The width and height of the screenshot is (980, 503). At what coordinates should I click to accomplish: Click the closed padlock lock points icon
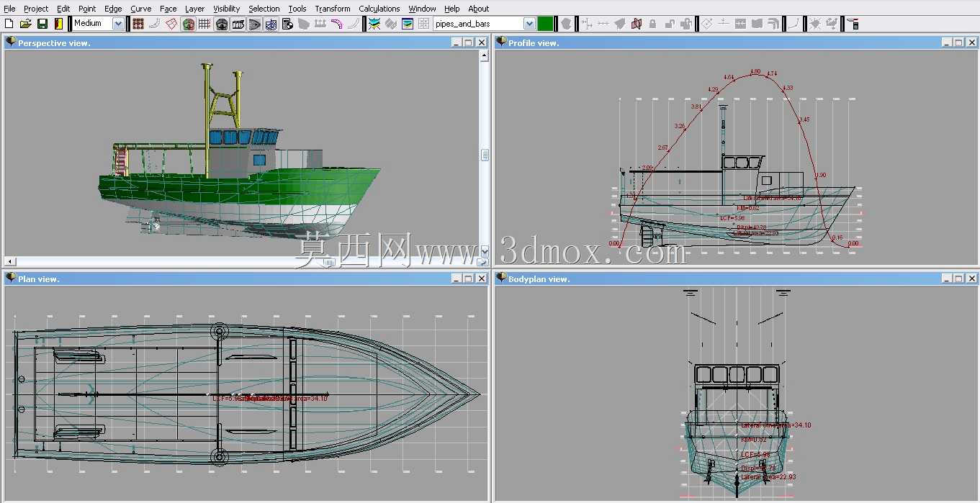(x=652, y=24)
